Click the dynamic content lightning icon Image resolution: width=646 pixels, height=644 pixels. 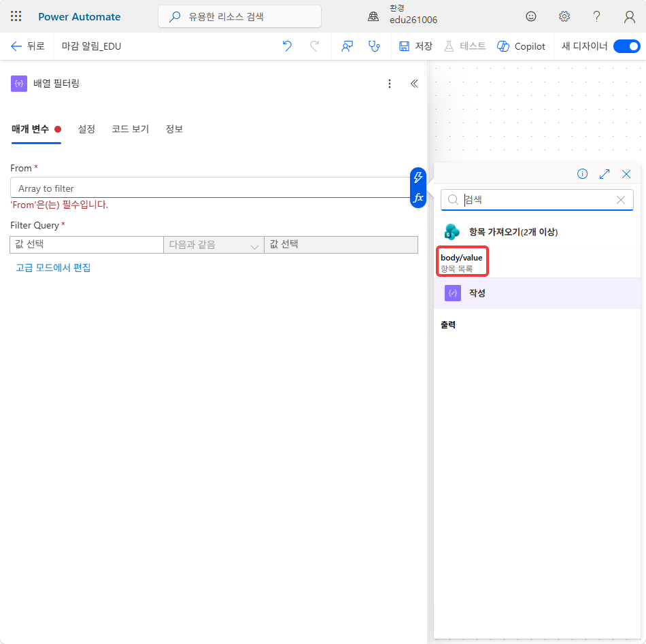coord(418,177)
